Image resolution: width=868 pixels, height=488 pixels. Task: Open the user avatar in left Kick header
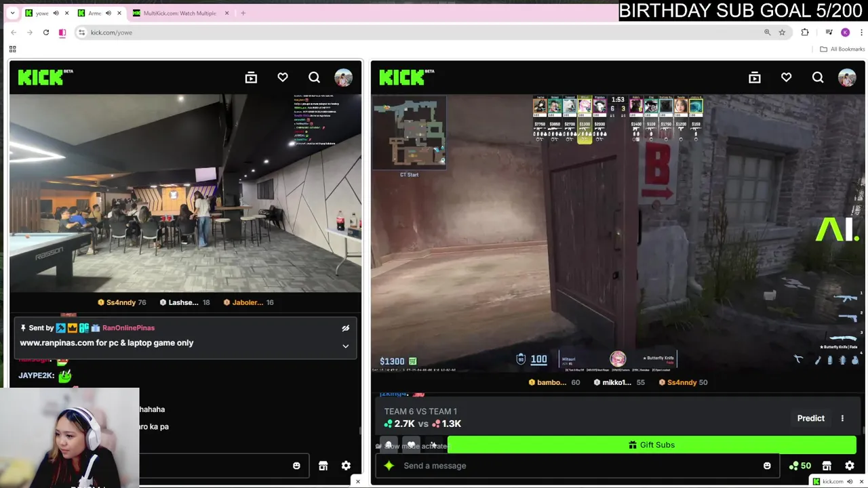[343, 78]
